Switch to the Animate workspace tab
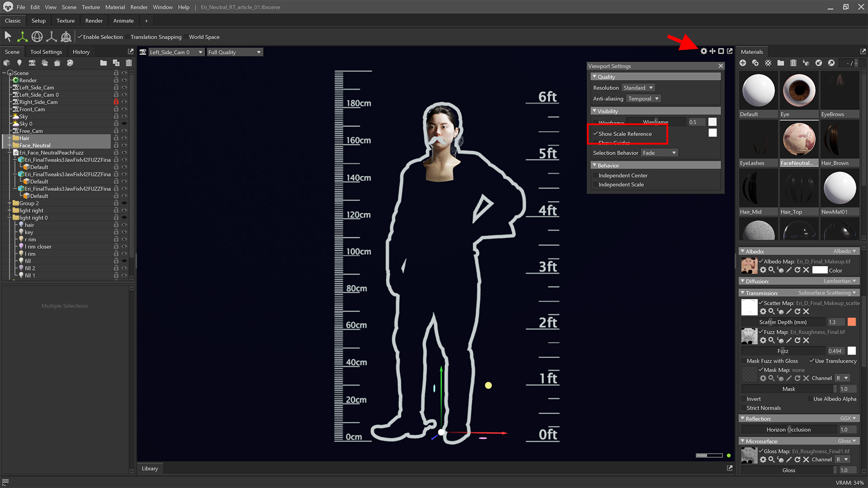This screenshot has height=488, width=868. [x=123, y=21]
